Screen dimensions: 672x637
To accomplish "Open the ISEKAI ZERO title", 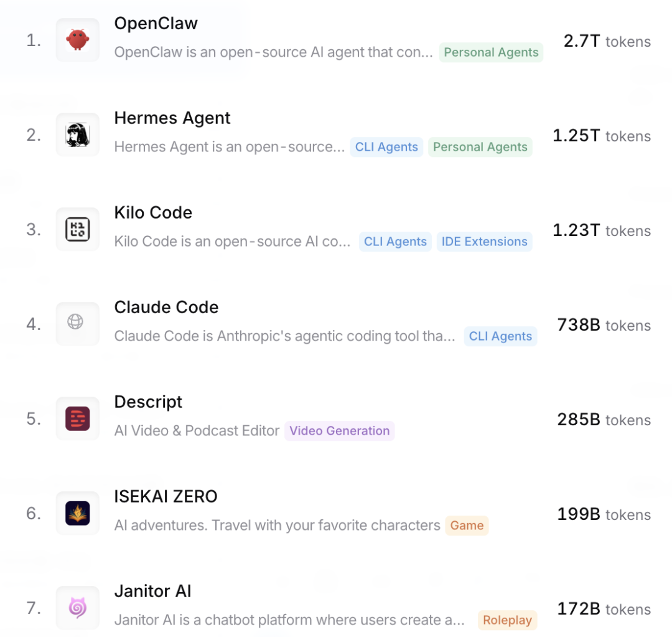I will tap(166, 497).
